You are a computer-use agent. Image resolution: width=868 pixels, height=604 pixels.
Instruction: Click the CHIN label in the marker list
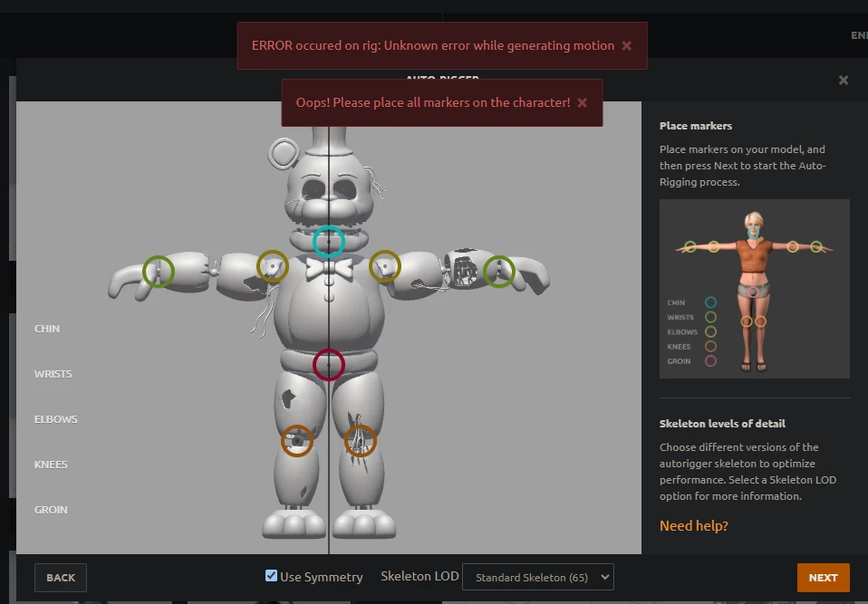point(47,329)
